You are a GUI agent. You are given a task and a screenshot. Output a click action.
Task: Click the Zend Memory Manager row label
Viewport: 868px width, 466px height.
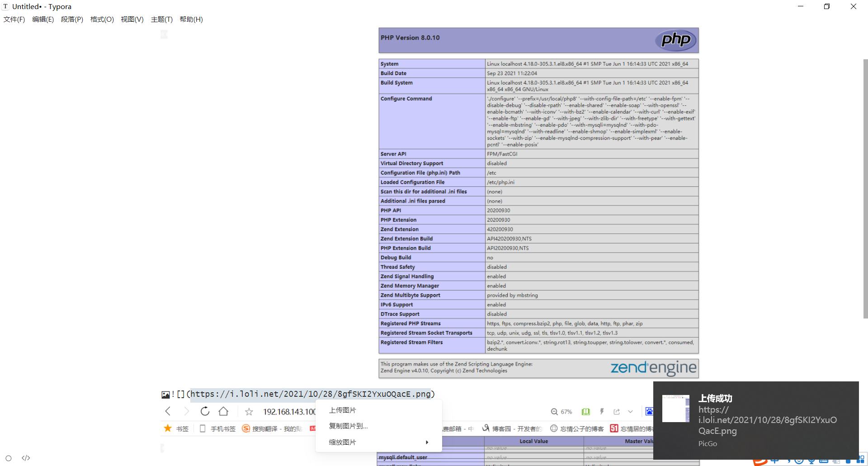point(410,286)
